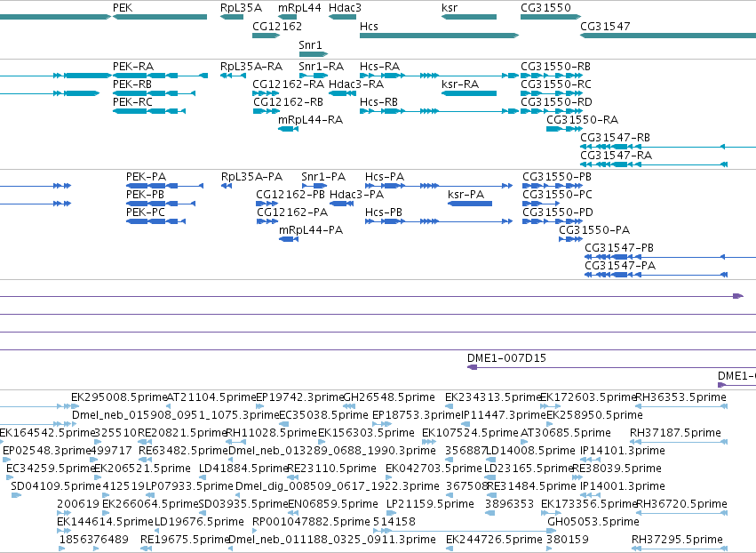Select the PEK-PB protein feature
The height and width of the screenshot is (553, 756).
pos(161,204)
